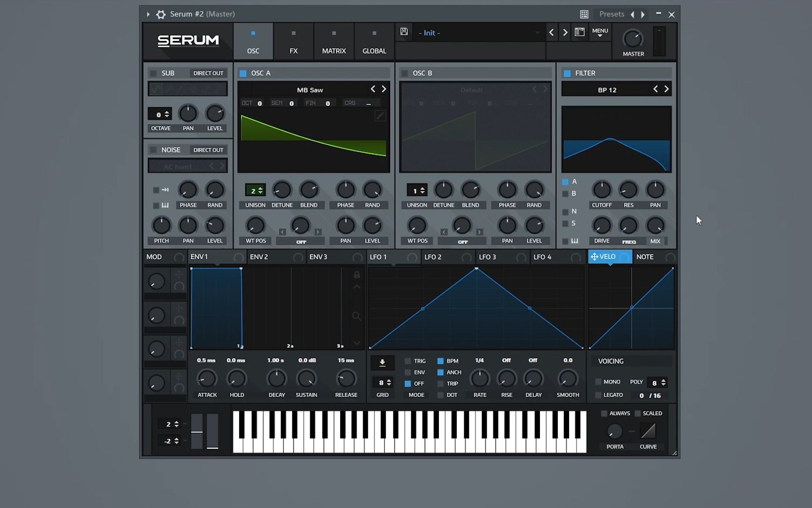Click the portamento CURVE icon
Image resolution: width=812 pixels, height=508 pixels.
648,431
